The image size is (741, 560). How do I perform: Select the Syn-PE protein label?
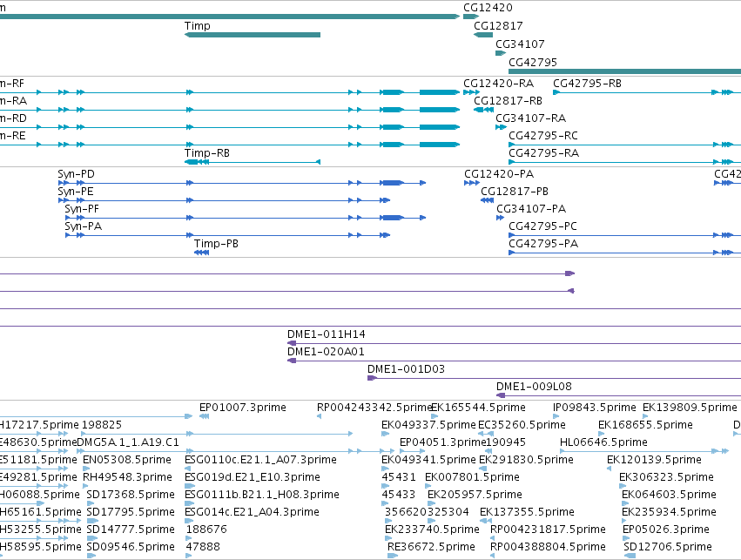coord(76,192)
